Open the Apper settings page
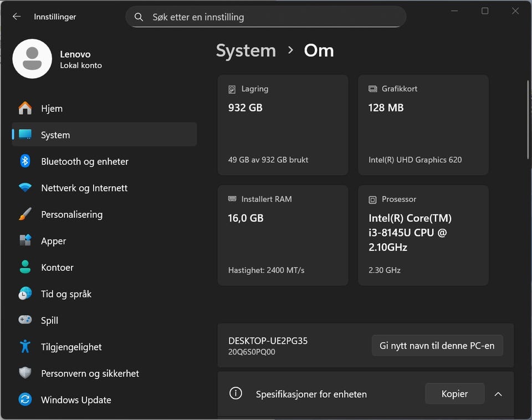Screen dimensions: 532x420 53,241
